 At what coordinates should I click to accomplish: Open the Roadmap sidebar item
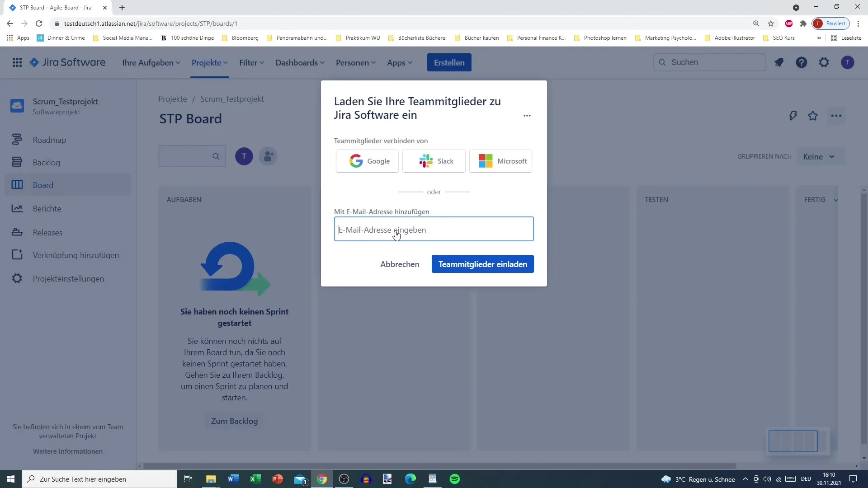(x=49, y=140)
